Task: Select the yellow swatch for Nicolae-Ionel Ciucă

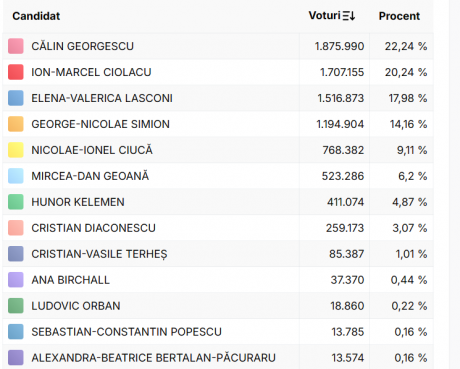Action: pos(16,150)
